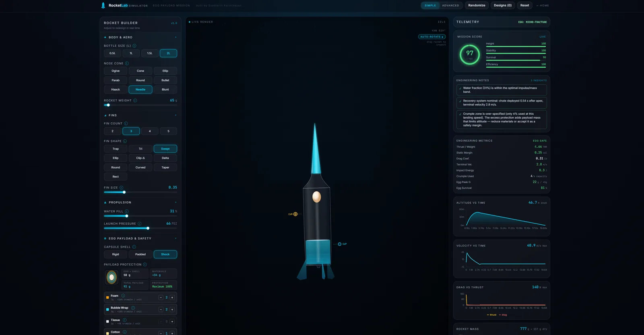Click the Foam orange color swatch
644x335 pixels.
[x=107, y=298]
